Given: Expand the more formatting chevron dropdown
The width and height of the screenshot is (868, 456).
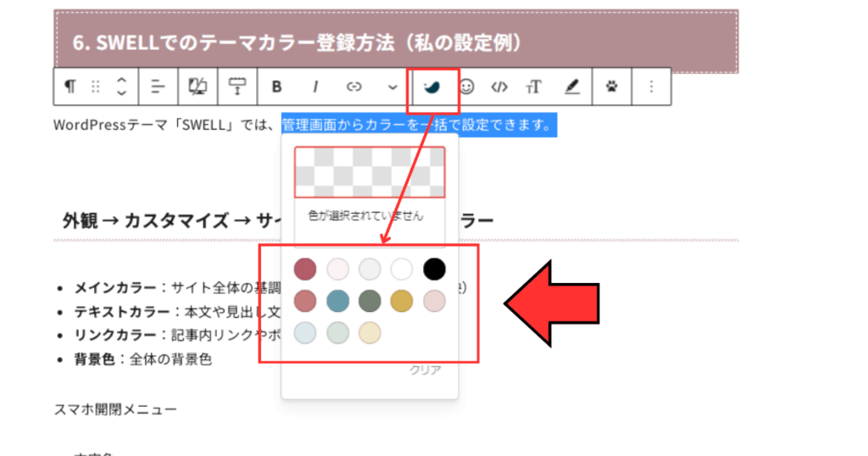Looking at the screenshot, I should point(392,86).
